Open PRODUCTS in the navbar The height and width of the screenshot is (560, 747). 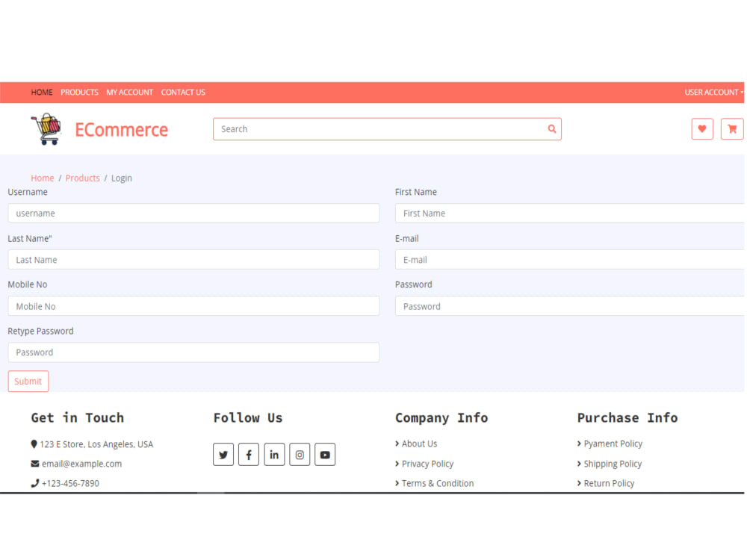click(80, 93)
